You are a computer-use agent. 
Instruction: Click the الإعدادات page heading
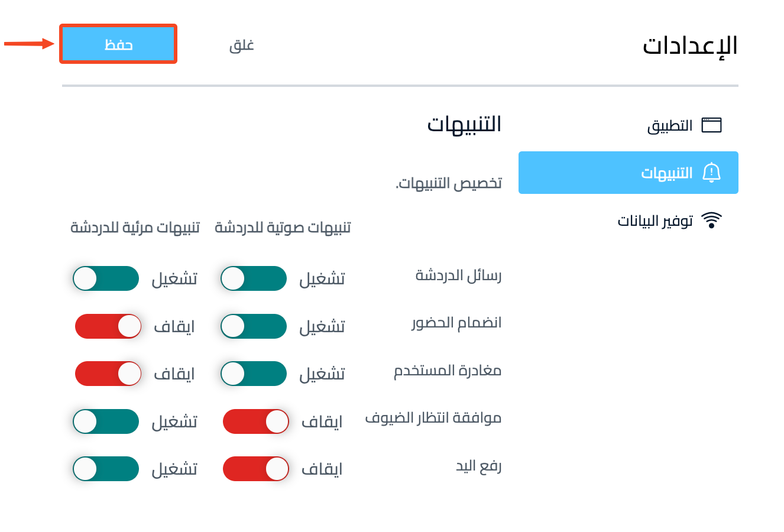(691, 46)
